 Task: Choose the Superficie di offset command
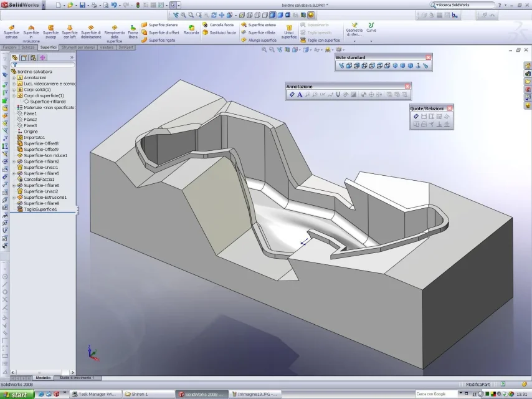coord(160,32)
